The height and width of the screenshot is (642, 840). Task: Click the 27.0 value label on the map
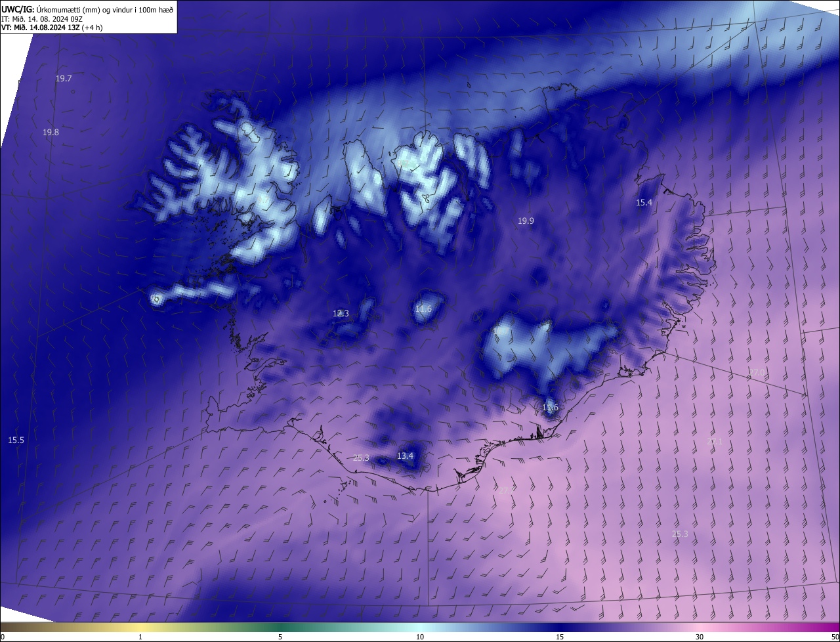point(757,372)
